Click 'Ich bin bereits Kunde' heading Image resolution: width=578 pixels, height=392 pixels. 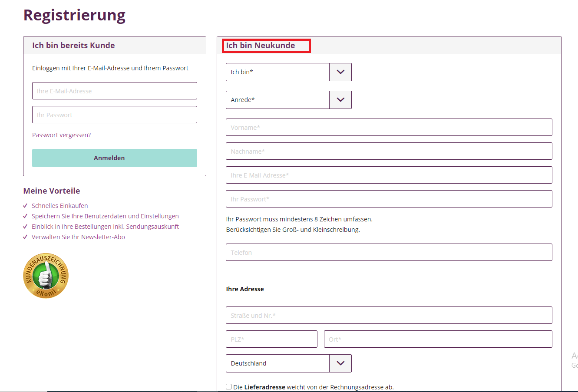(x=73, y=46)
